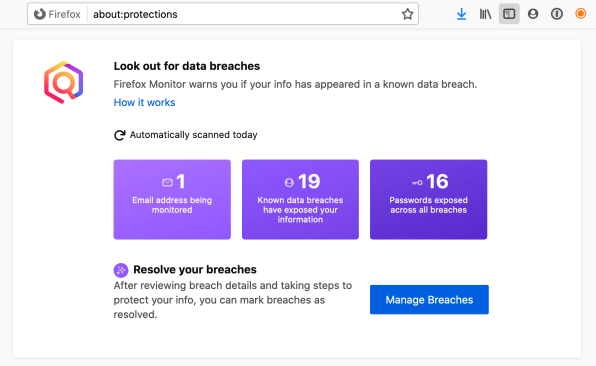Click the key icon in the passwords card
Image resolution: width=596 pixels, height=366 pixels.
point(417,183)
